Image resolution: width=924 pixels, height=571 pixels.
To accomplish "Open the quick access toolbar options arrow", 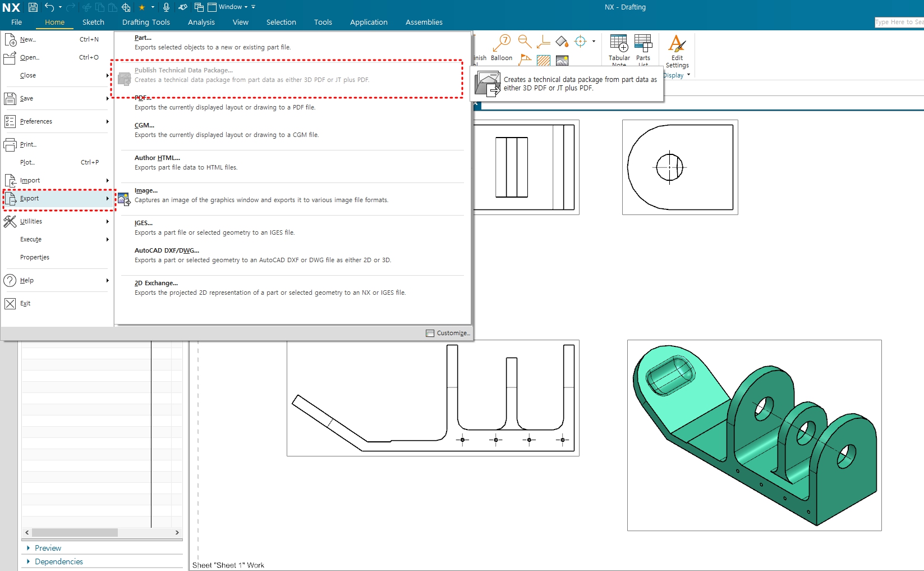I will pos(254,7).
